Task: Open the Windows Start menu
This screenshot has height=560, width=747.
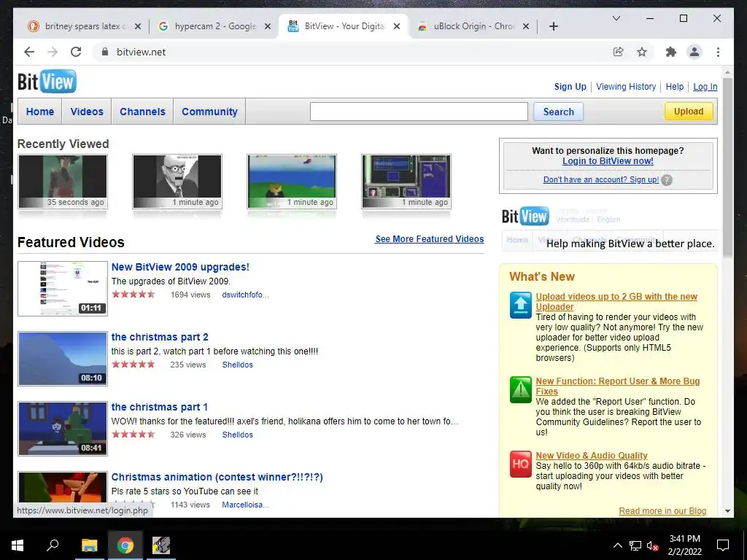Action: pos(18,545)
